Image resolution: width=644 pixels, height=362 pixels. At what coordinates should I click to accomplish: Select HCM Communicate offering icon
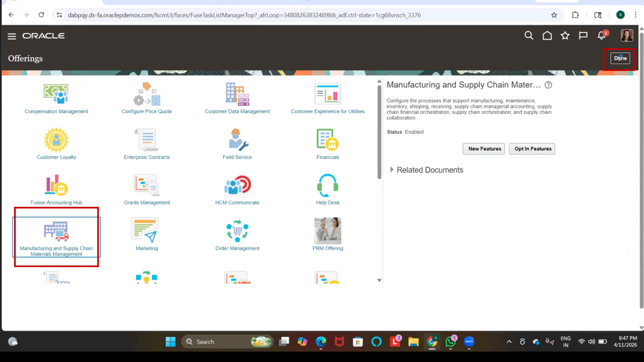(237, 185)
